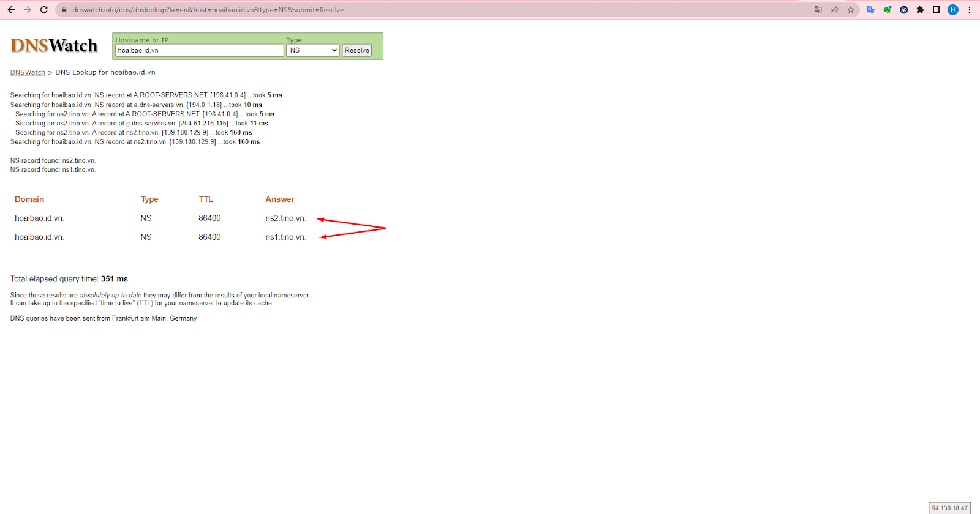Viewport: 980px width, 514px height.
Task: Select 'NS record found: ns2.tino.vn.' line
Action: pyautogui.click(x=53, y=161)
